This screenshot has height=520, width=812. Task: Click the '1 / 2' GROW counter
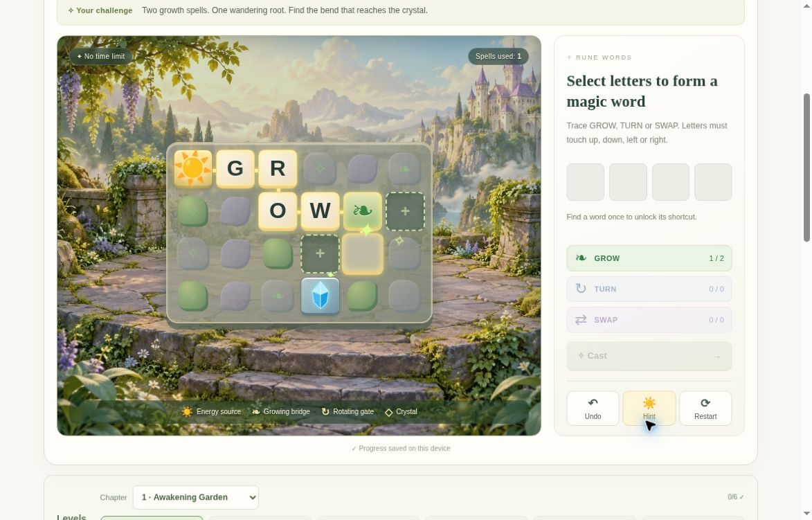tap(716, 258)
